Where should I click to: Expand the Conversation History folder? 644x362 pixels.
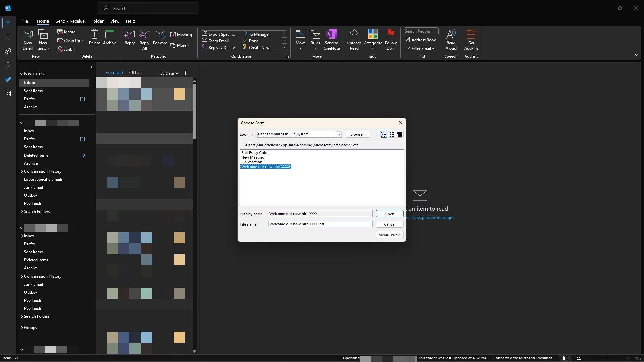(22, 171)
